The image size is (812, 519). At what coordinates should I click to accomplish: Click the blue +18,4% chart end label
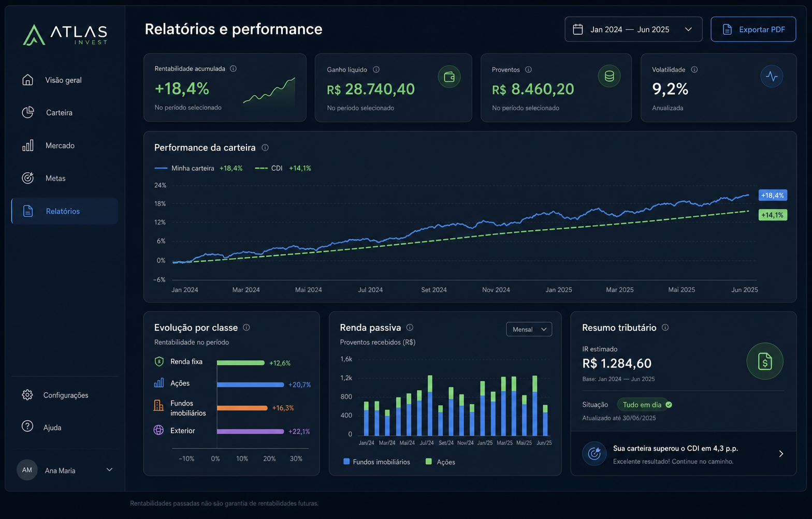(773, 195)
